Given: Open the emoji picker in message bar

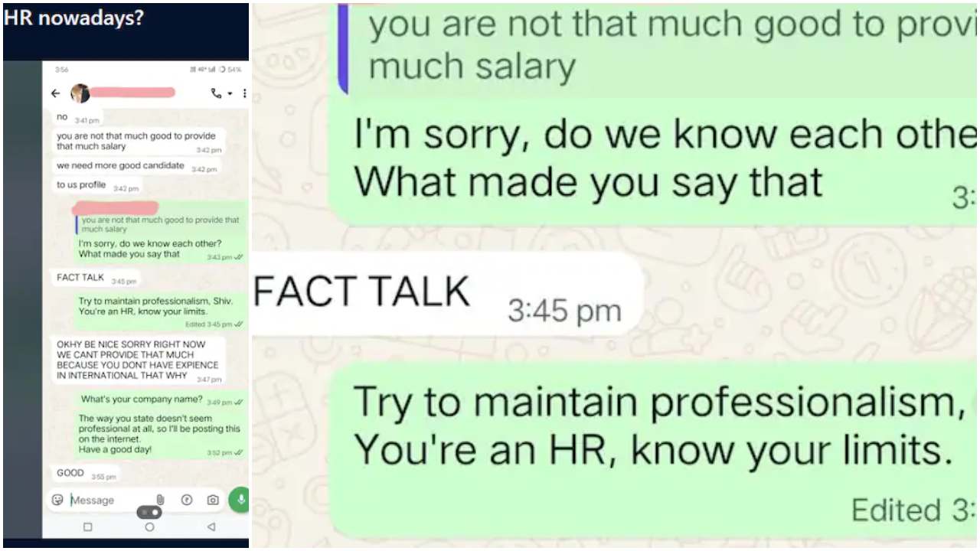Looking at the screenshot, I should 57,500.
